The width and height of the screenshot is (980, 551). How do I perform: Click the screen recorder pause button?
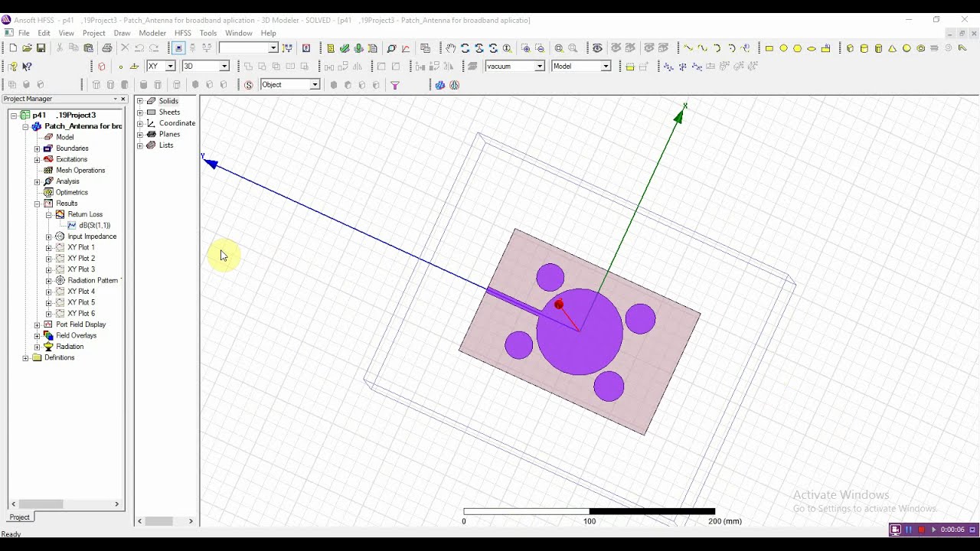908,530
